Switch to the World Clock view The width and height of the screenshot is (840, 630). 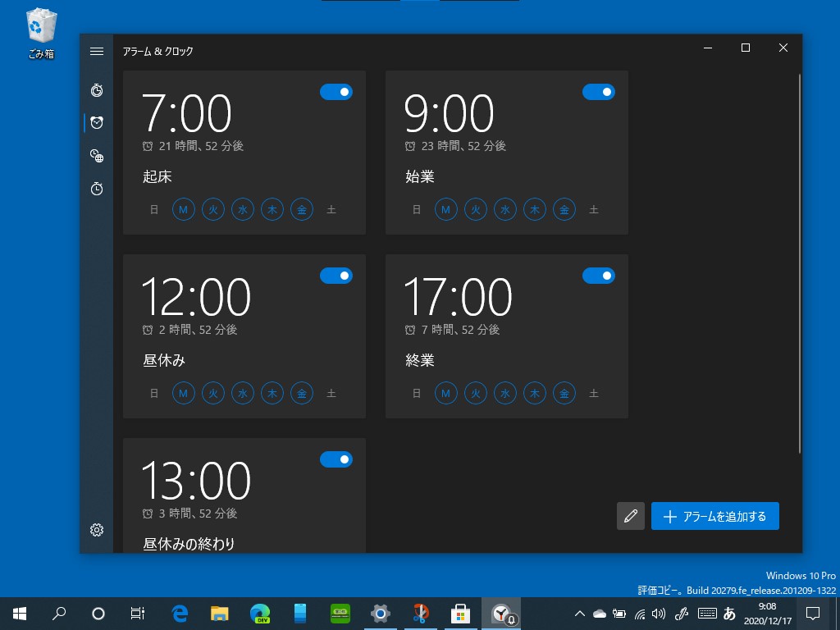[x=97, y=156]
